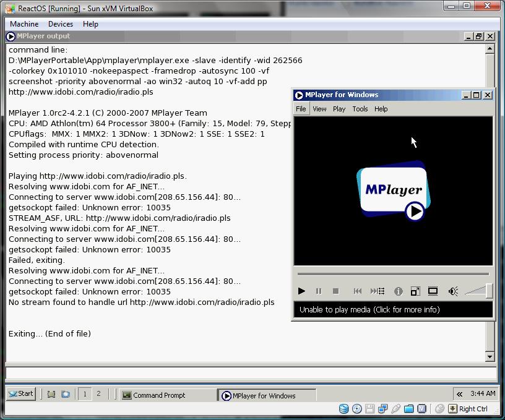This screenshot has height=420, width=505.
Task: Switch to Command Prompt in taskbar
Action: (166, 395)
